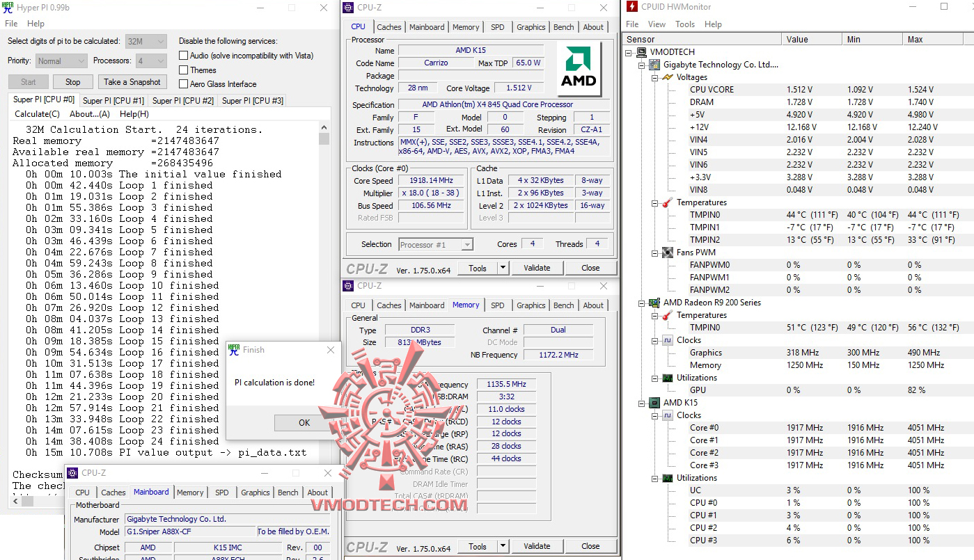Click the Fans PWM fan icon
Image resolution: width=974 pixels, height=560 pixels.
pos(668,253)
